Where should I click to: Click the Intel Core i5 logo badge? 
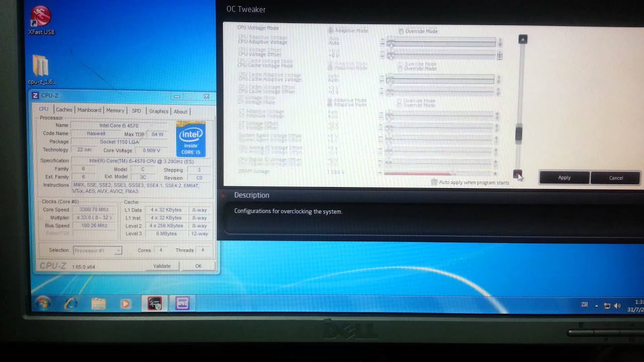click(191, 139)
